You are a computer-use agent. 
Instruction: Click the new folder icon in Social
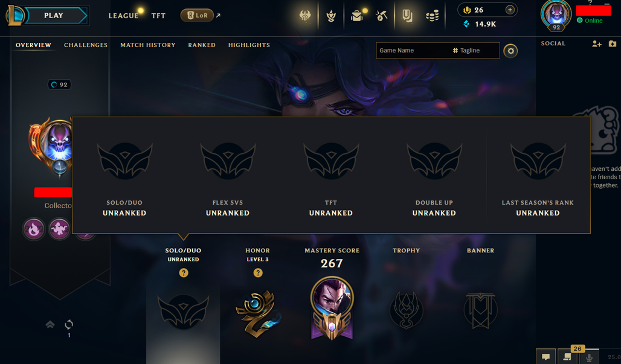click(613, 43)
